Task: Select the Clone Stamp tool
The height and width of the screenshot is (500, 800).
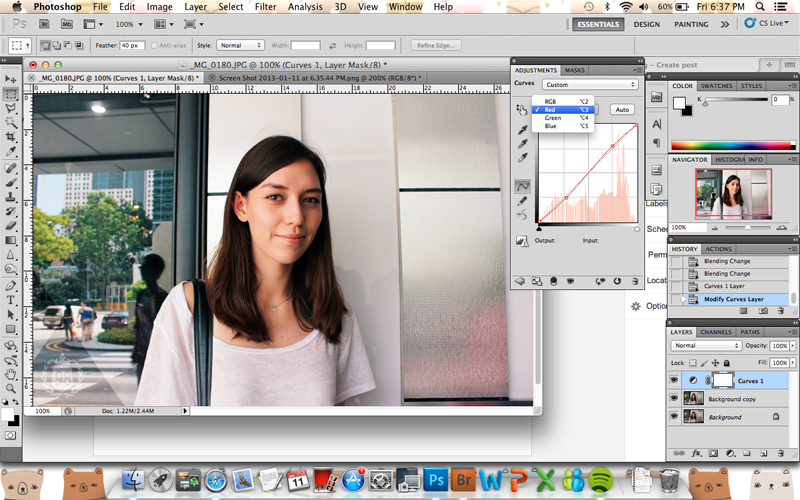Action: [x=10, y=197]
